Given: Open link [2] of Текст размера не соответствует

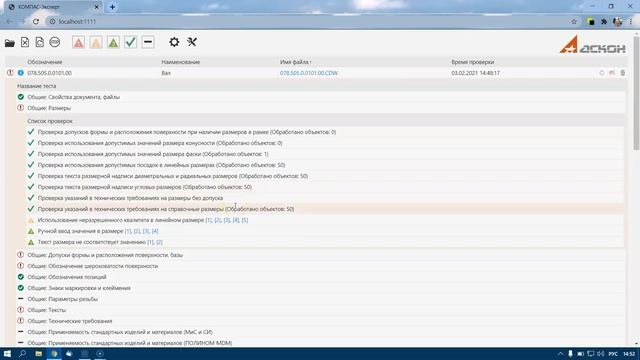Looking at the screenshot, I should pos(159,242).
